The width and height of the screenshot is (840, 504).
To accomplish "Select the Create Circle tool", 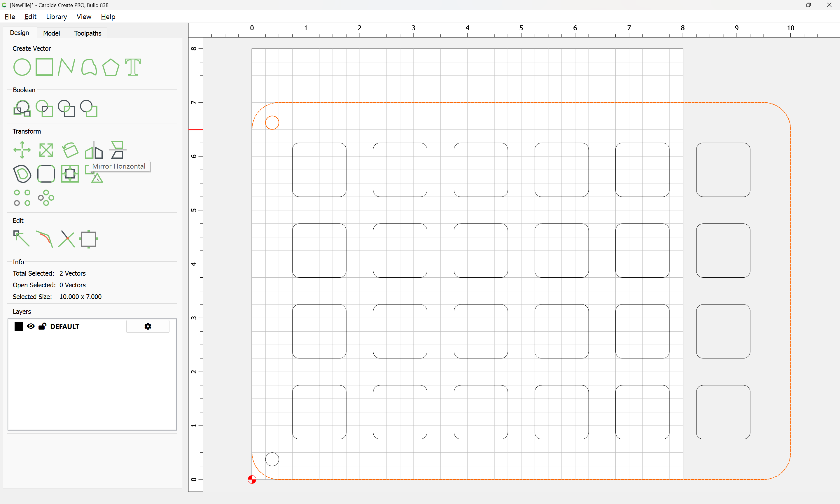I will coord(22,67).
